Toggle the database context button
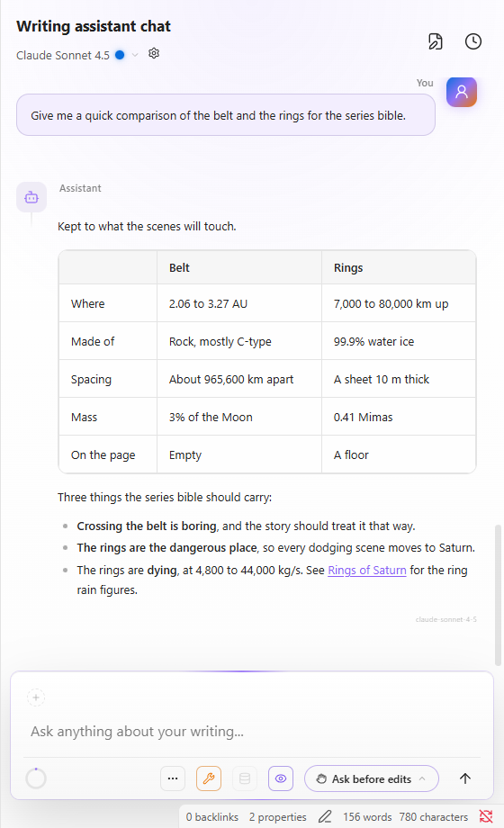This screenshot has height=828, width=504. [245, 778]
